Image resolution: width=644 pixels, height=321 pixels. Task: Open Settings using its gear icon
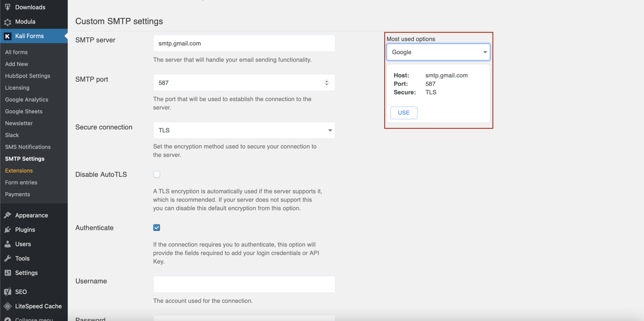click(x=8, y=273)
